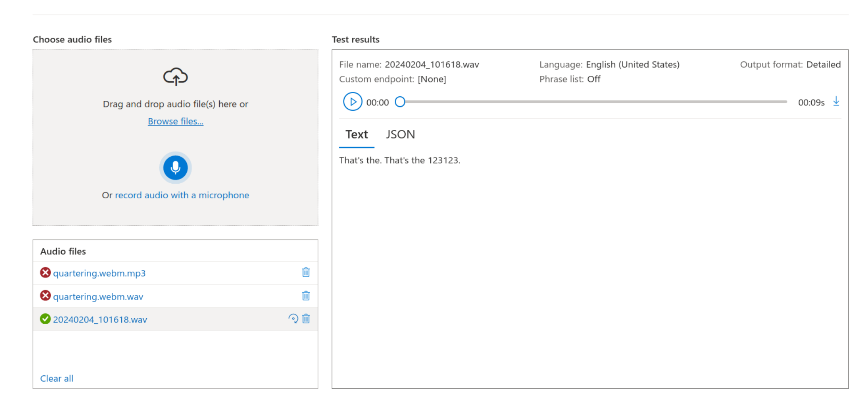Click the Drag and drop audio files text
The width and height of the screenshot is (868, 402).
pos(176,104)
